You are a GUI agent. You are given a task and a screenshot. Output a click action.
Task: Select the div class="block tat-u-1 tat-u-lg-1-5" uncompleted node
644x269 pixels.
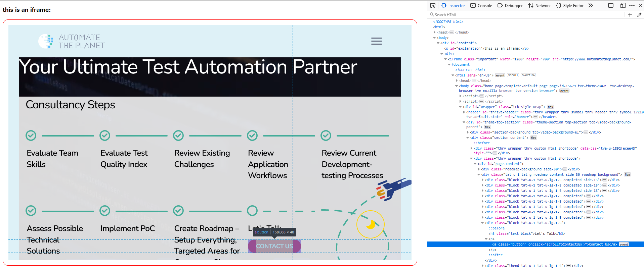[525, 223]
